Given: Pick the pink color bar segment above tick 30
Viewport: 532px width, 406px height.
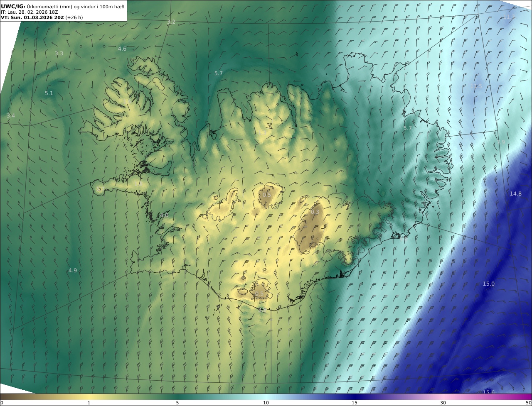Looking at the screenshot, I should click(443, 396).
